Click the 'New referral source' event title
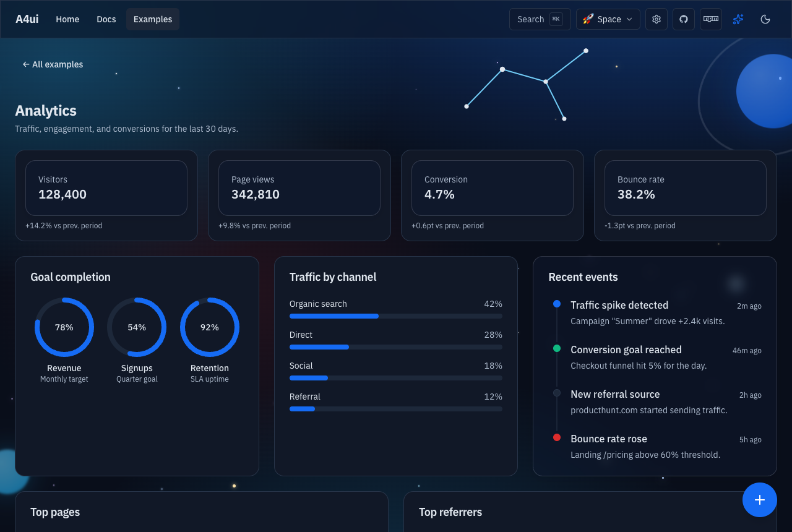The height and width of the screenshot is (532, 792). point(615,394)
